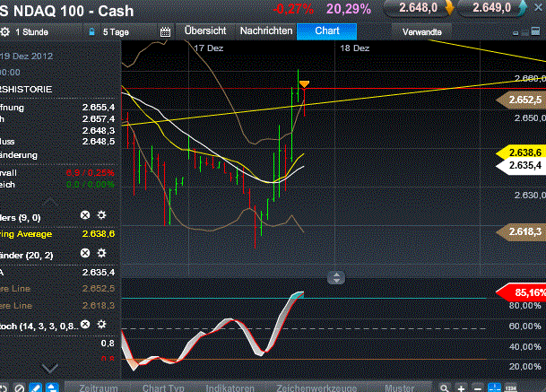Switch to the Übersicht tab
546x392 pixels.
204,30
